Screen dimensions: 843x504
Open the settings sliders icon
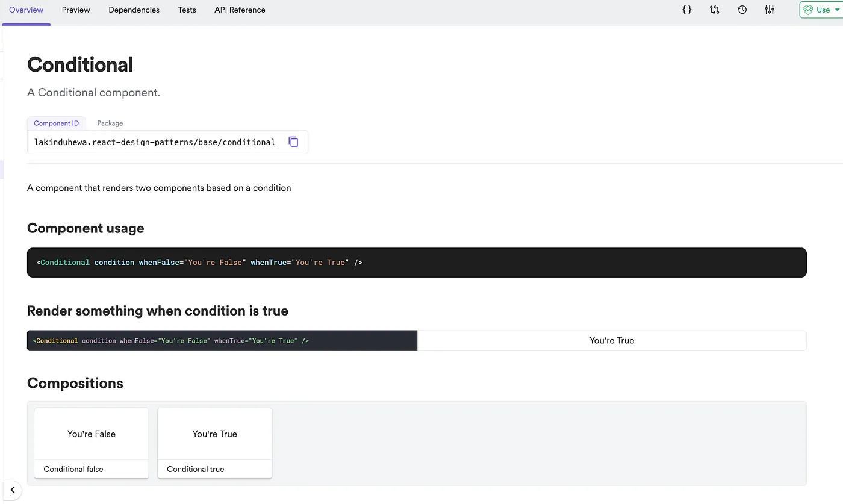point(770,10)
